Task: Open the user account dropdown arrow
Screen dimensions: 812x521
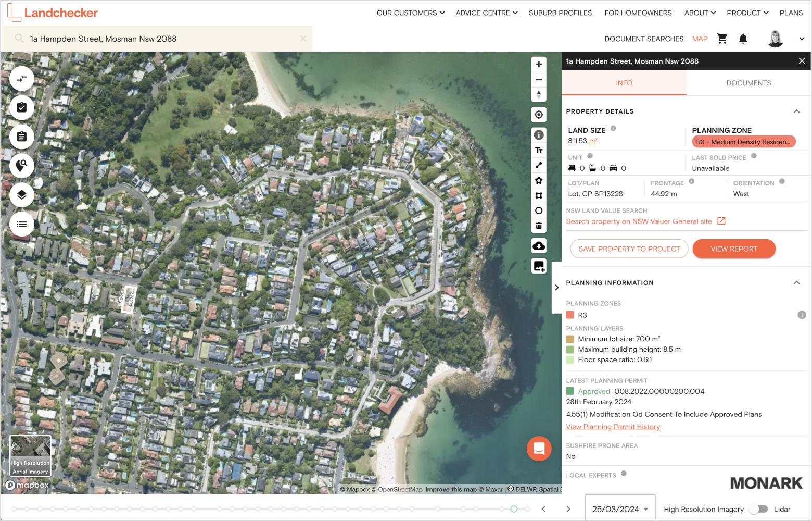Action: 802,39
